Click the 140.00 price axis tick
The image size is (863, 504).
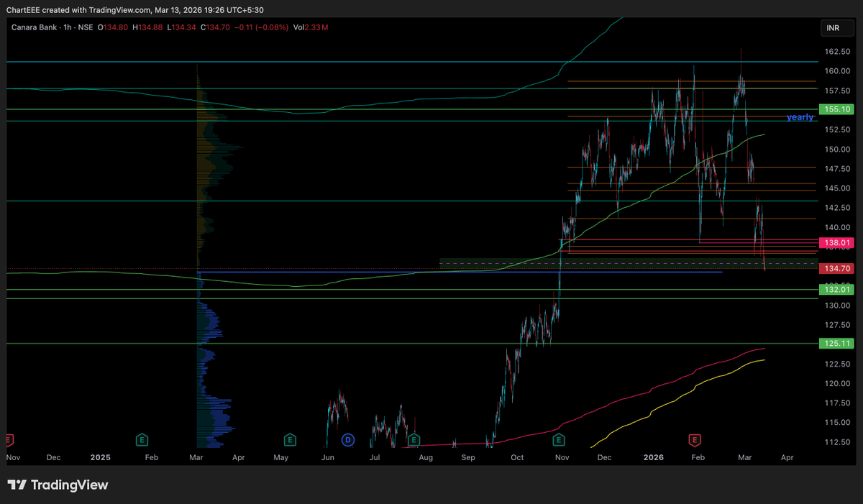[836, 227]
